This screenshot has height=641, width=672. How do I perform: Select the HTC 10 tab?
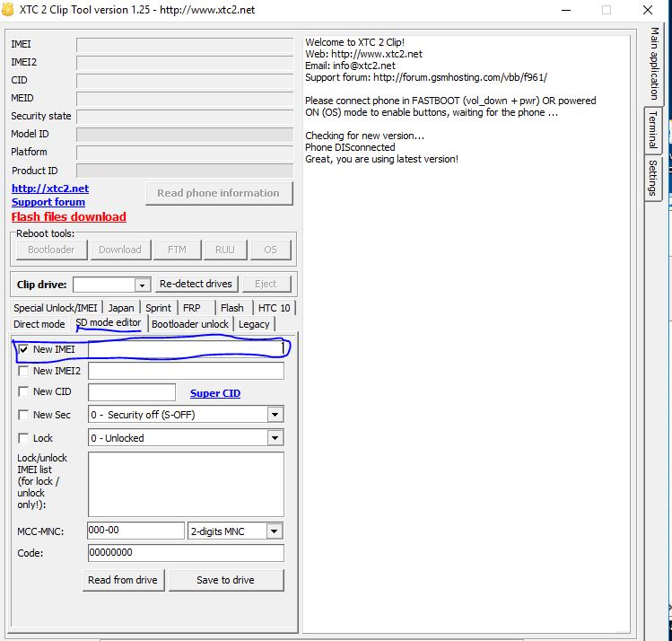pos(275,308)
